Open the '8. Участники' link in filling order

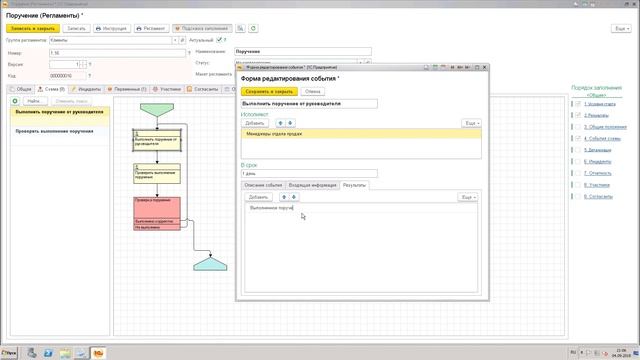point(597,185)
